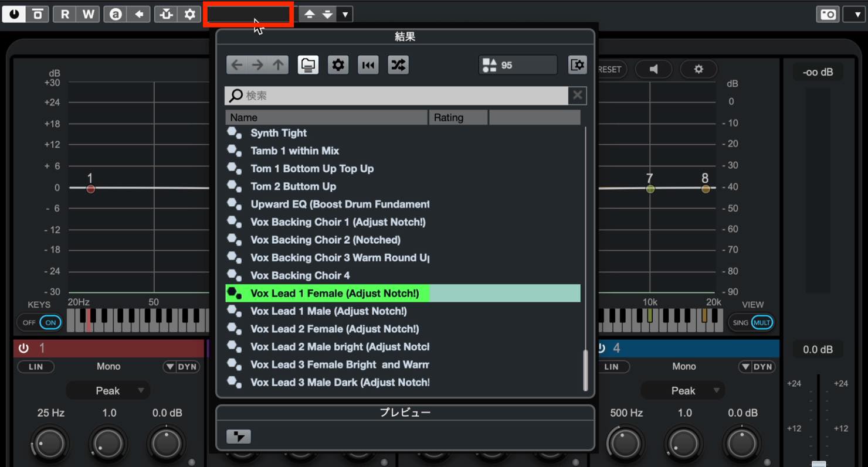This screenshot has width=868, height=467.
Task: Open the window layout setup icon in browser
Action: tap(578, 65)
